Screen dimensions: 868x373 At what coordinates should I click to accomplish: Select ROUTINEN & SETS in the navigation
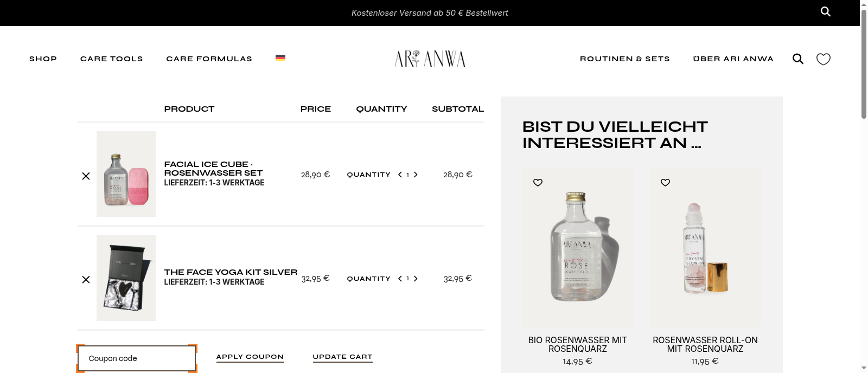(624, 59)
